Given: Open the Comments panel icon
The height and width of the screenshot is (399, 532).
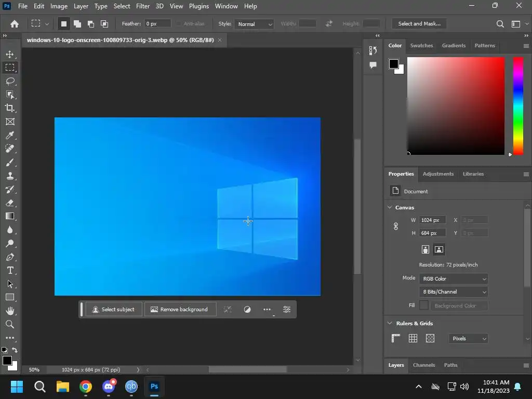Looking at the screenshot, I should [373, 65].
